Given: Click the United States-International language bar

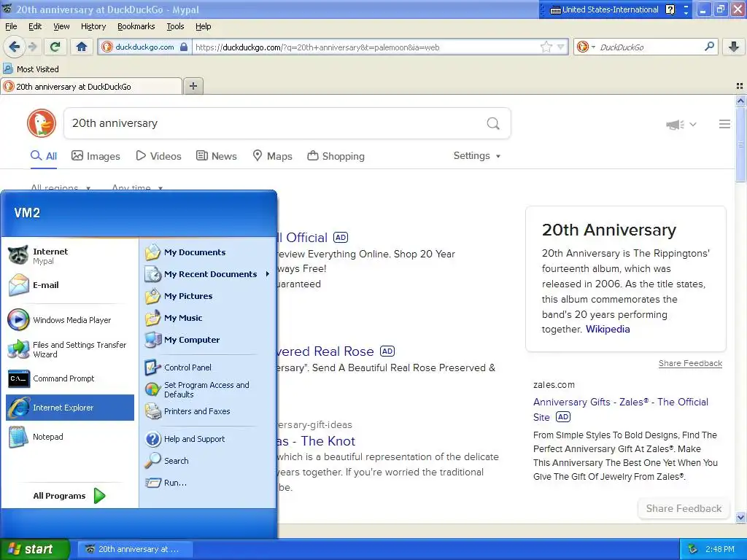Looking at the screenshot, I should [x=604, y=9].
